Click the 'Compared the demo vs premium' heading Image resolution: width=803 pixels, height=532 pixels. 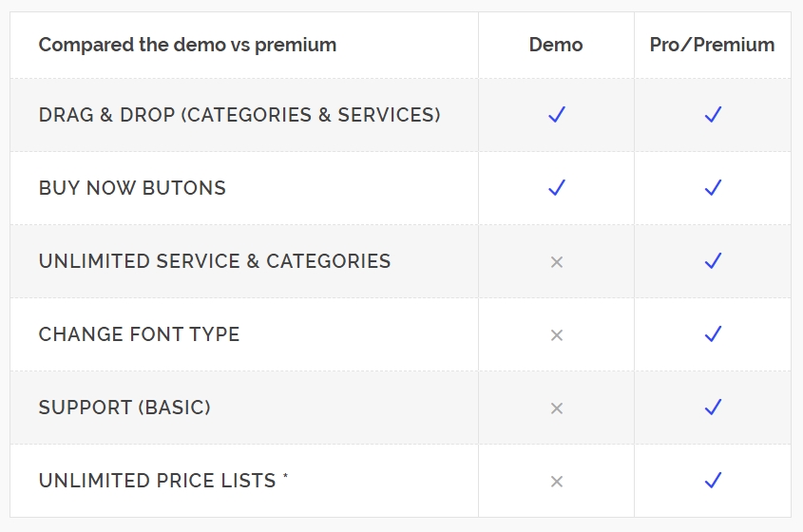(x=187, y=45)
